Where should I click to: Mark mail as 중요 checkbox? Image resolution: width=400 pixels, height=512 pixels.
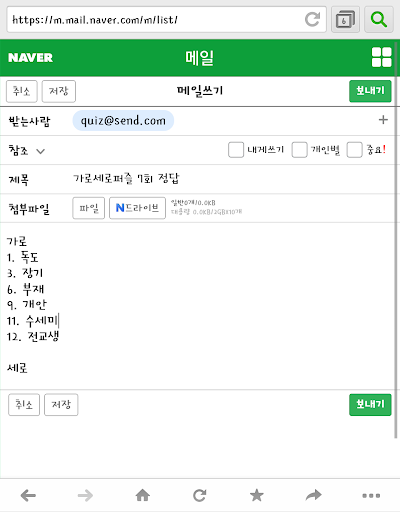coord(354,150)
